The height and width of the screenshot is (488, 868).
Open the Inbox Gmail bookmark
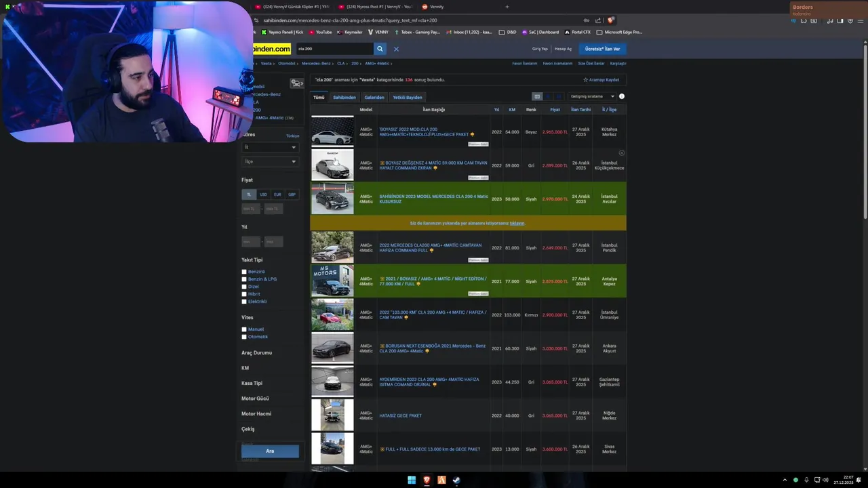[469, 32]
